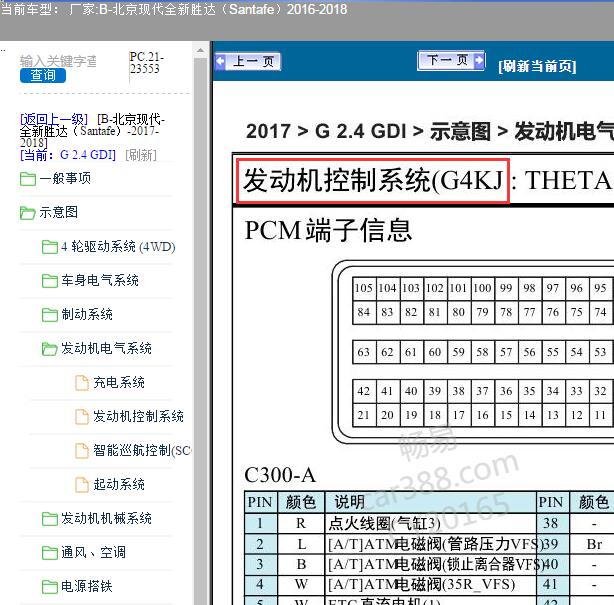Click the first 颜色 column header
614x605 pixels.
tap(301, 502)
